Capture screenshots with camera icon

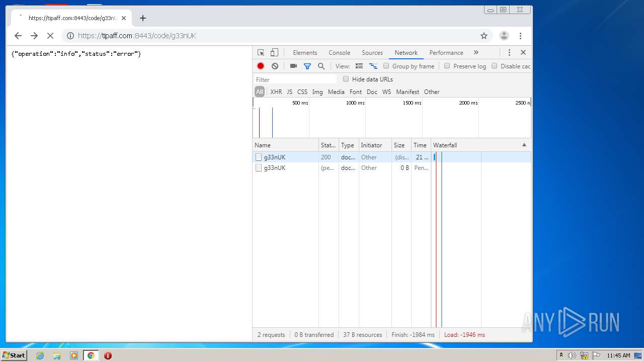(293, 66)
